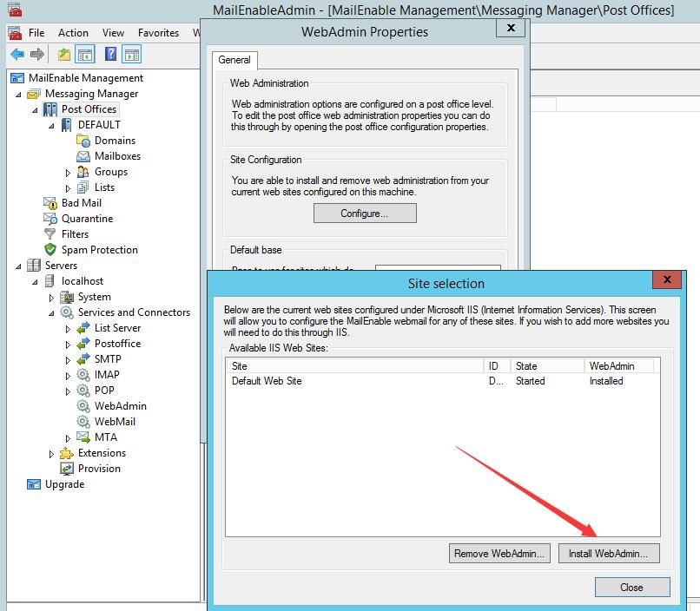Click the Services and Connectors gear icon
Screen dimensions: 700x611
tap(67, 312)
